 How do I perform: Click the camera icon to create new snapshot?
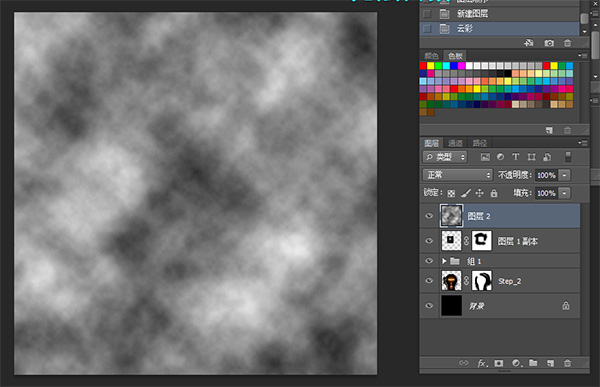549,43
